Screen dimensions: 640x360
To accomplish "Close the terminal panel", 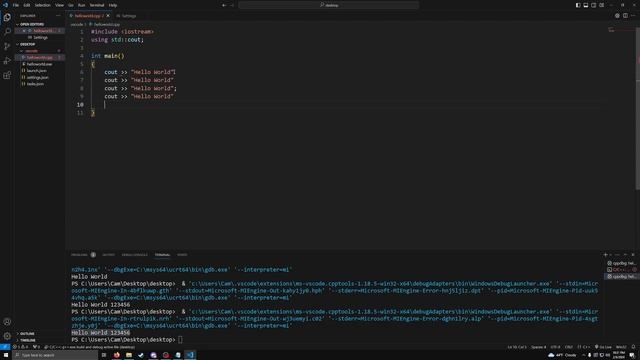I will pyautogui.click(x=633, y=255).
